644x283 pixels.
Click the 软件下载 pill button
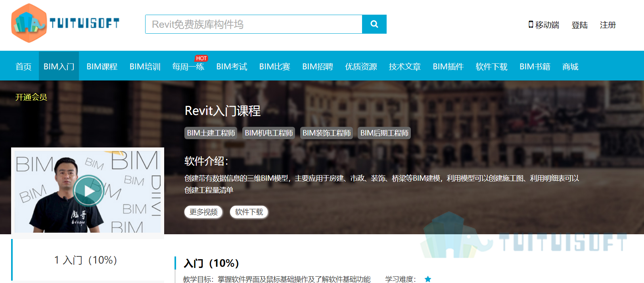tap(249, 212)
